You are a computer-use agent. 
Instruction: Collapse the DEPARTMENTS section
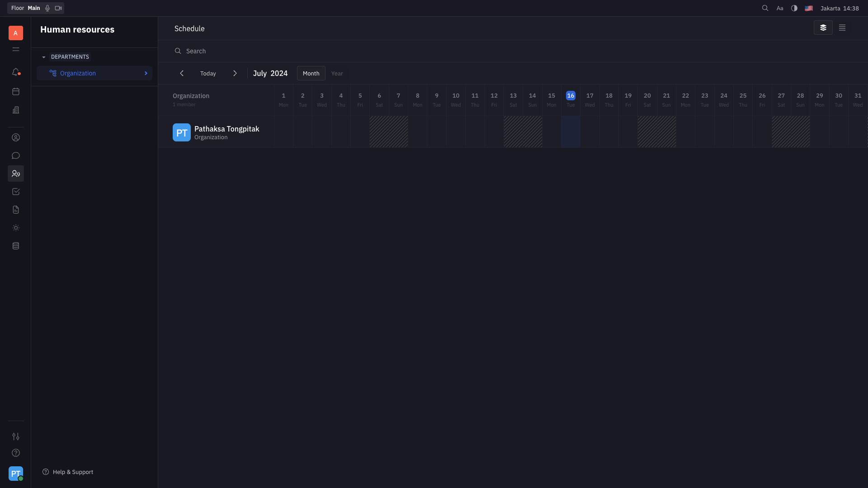44,57
